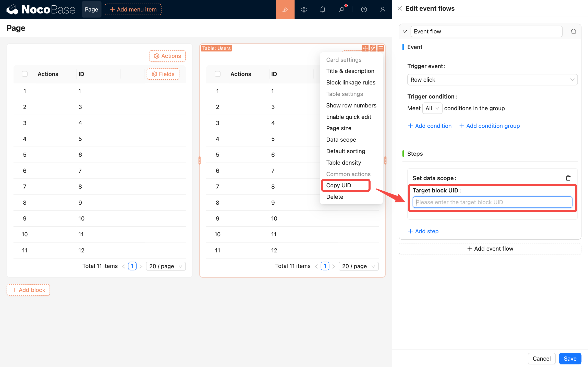Viewport: 588px width, 367px height.
Task: Choose Block linkage rules menu entry
Action: pyautogui.click(x=351, y=82)
